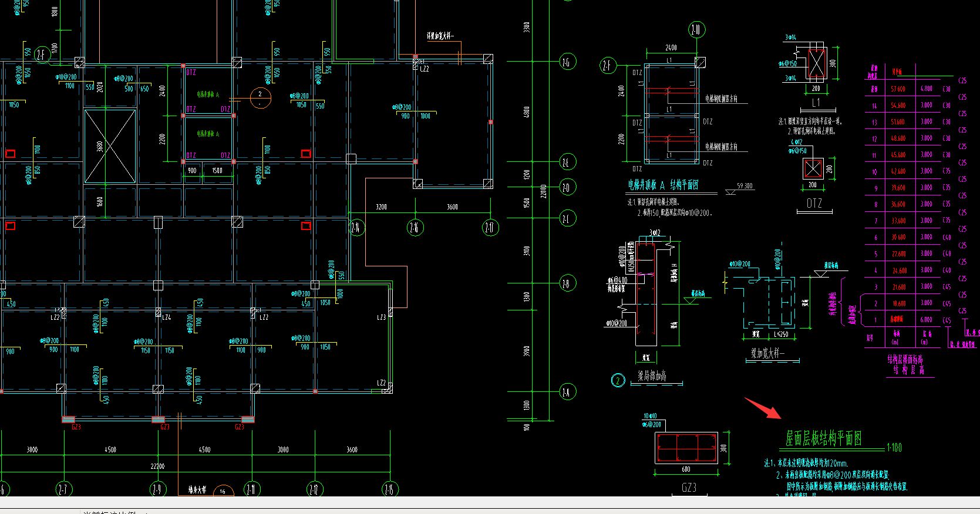
Task: Select grid bubble 2-E
Action: click(567, 162)
